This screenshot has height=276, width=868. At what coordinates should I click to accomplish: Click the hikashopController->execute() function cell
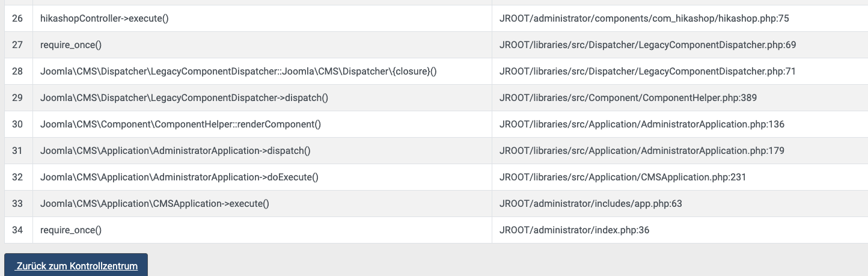[104, 19]
